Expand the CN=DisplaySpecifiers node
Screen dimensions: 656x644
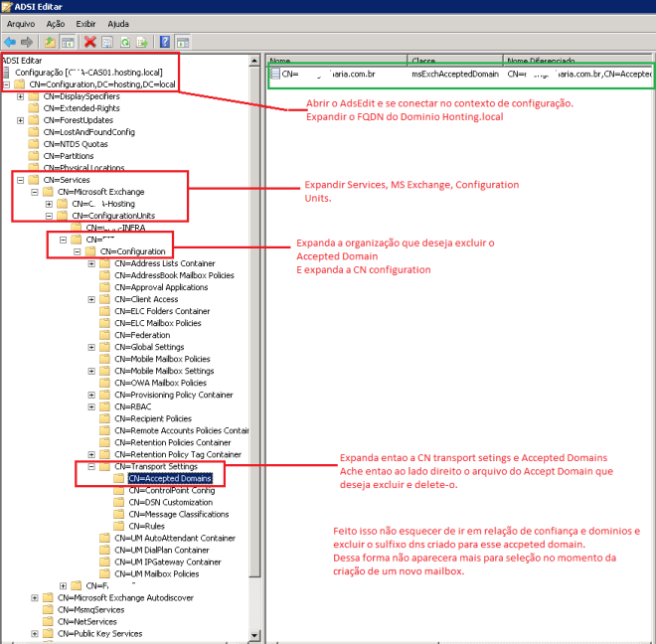pyautogui.click(x=21, y=96)
